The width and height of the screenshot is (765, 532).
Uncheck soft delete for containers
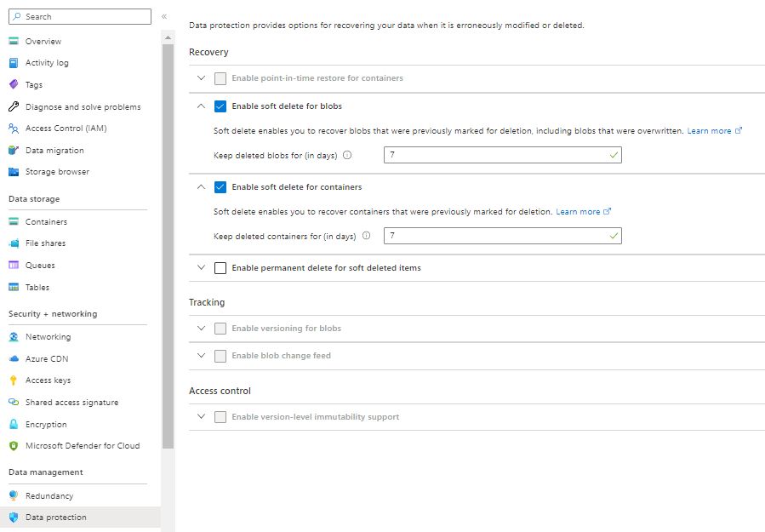(x=219, y=187)
